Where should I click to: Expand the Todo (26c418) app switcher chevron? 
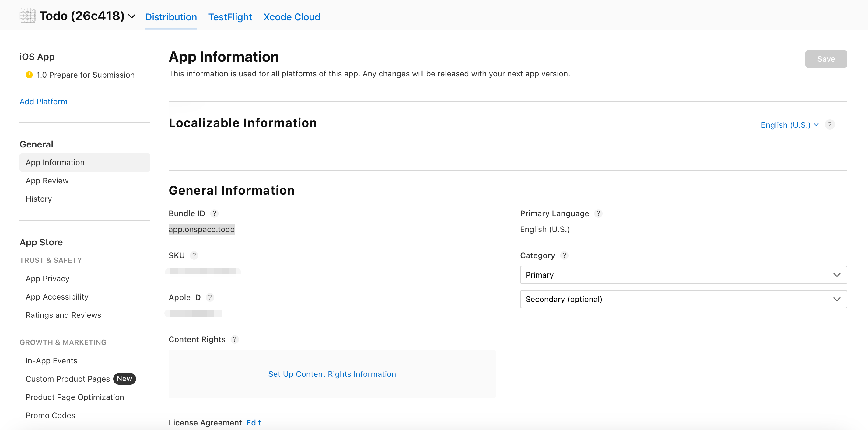(x=132, y=16)
